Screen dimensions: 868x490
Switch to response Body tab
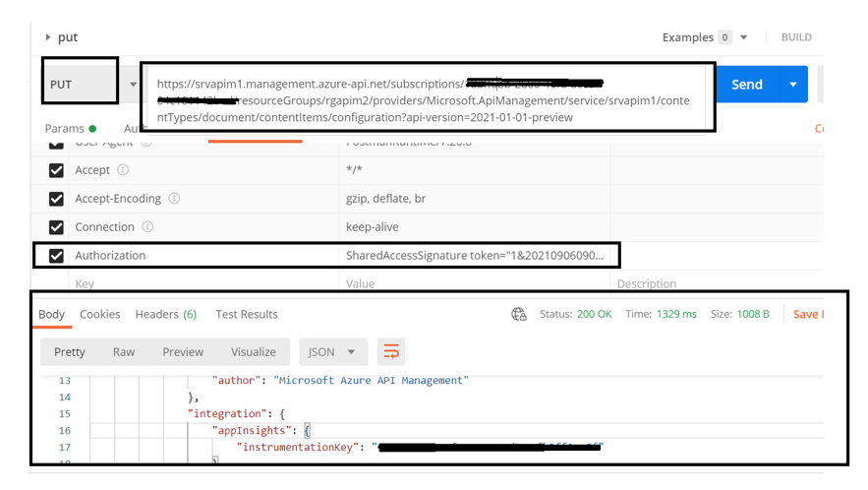(x=51, y=314)
